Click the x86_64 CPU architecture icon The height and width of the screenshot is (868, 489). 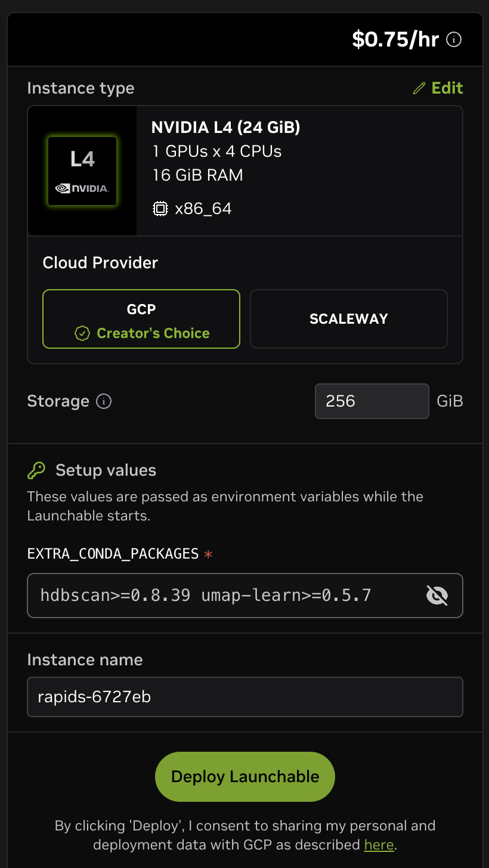[x=160, y=209]
